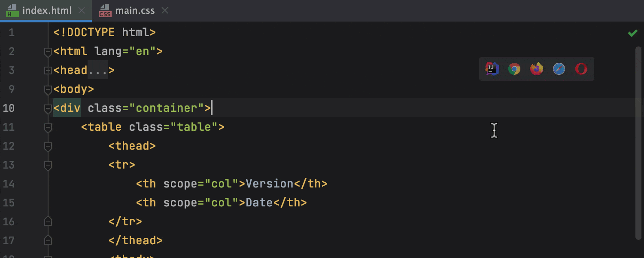Collapse the tr row fold marker
This screenshot has height=258, width=644.
pos(48,165)
